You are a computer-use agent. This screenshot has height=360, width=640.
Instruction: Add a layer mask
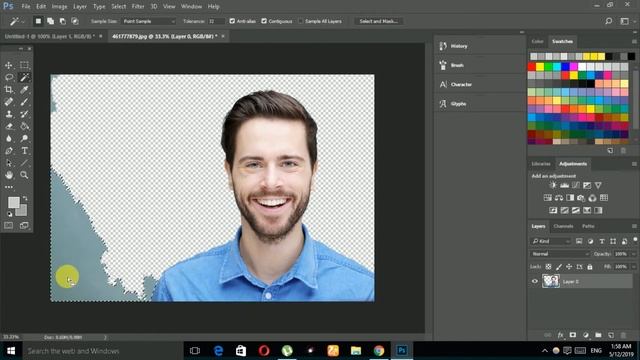tap(573, 335)
